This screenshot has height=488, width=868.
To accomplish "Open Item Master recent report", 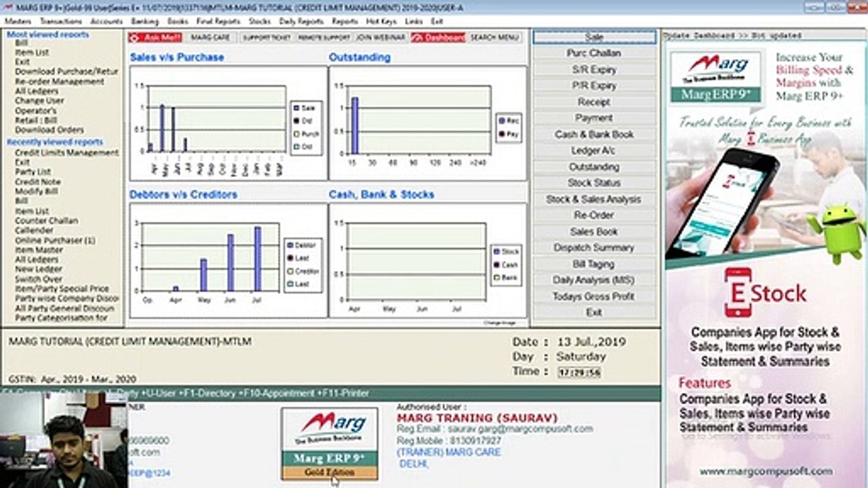I will pyautogui.click(x=39, y=250).
